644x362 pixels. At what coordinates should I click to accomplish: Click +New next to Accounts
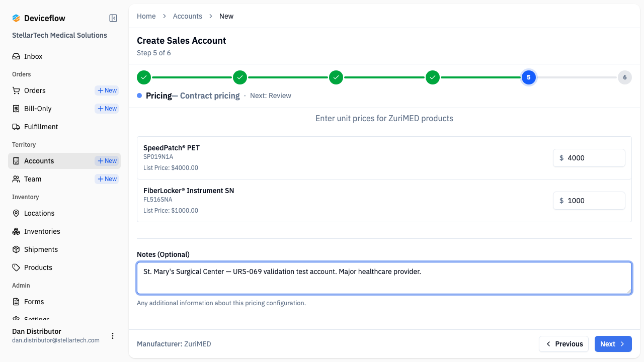click(x=107, y=161)
